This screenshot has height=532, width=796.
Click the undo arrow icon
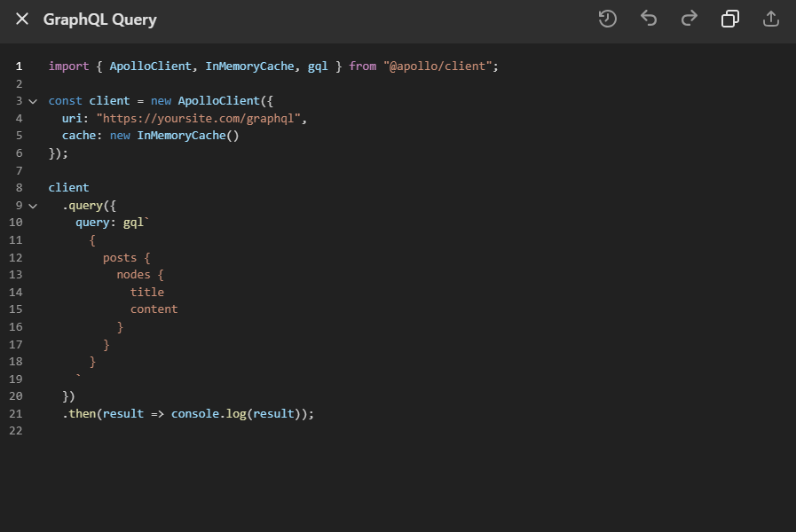click(x=649, y=19)
